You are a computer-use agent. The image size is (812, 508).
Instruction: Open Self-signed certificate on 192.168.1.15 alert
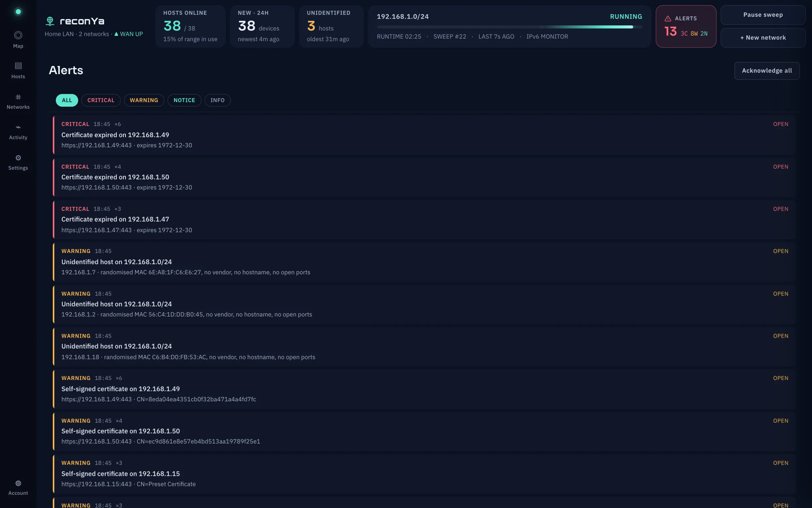[424, 473]
